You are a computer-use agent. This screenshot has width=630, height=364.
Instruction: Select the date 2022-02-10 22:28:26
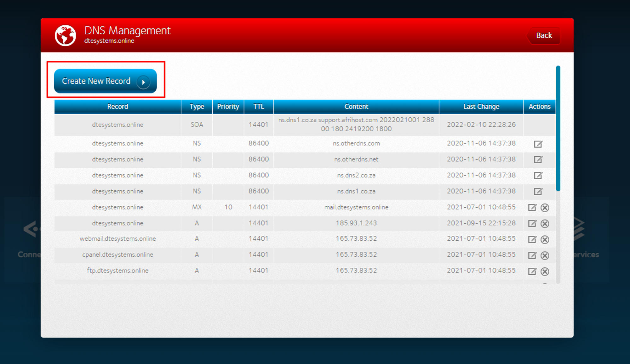(x=481, y=125)
